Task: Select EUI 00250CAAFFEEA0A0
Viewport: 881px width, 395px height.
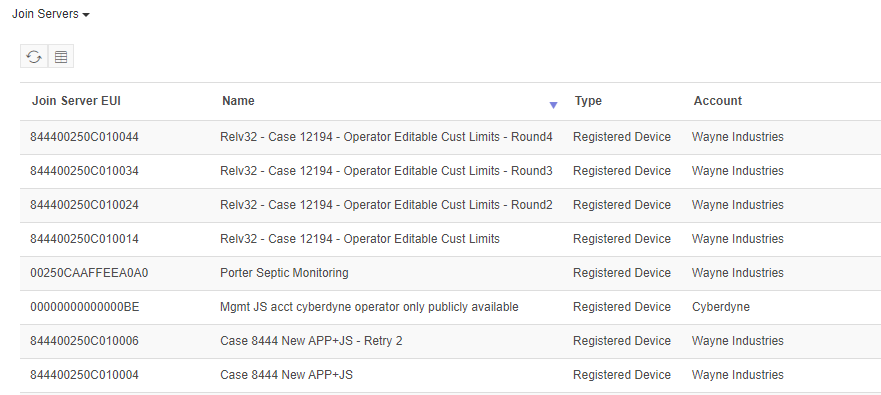Action: (89, 273)
